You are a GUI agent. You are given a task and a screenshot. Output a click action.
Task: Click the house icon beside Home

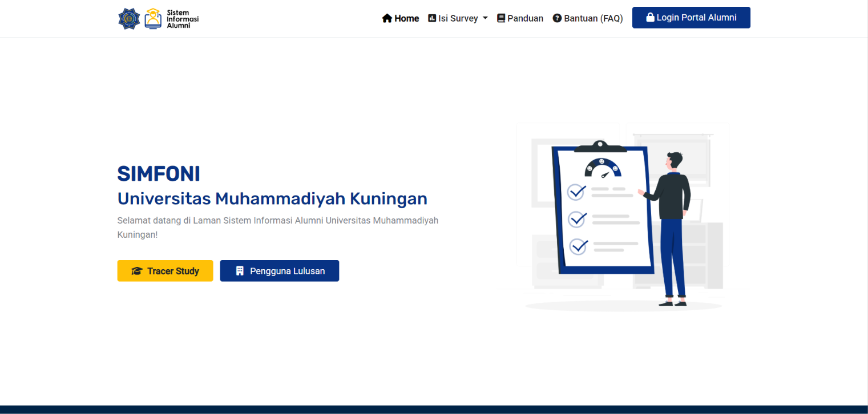(x=387, y=18)
